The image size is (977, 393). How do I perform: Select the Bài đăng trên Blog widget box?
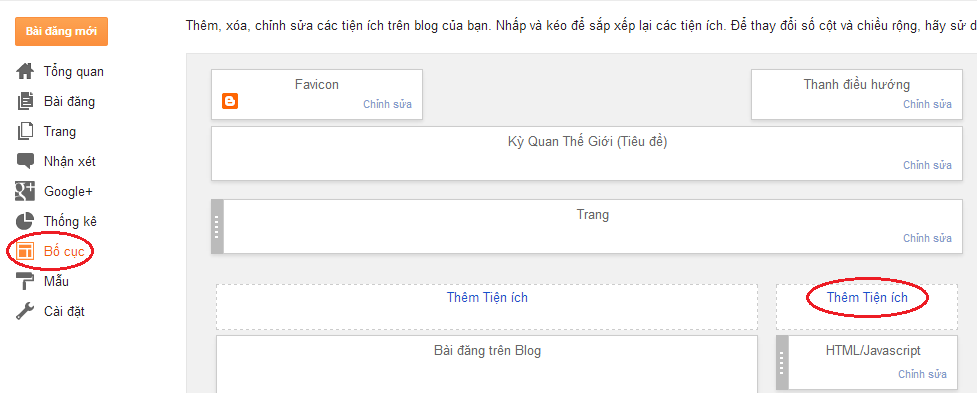pos(487,364)
